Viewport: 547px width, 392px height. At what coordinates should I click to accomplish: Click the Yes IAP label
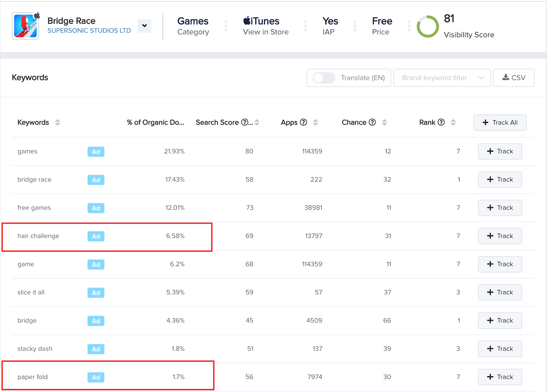pyautogui.click(x=330, y=26)
